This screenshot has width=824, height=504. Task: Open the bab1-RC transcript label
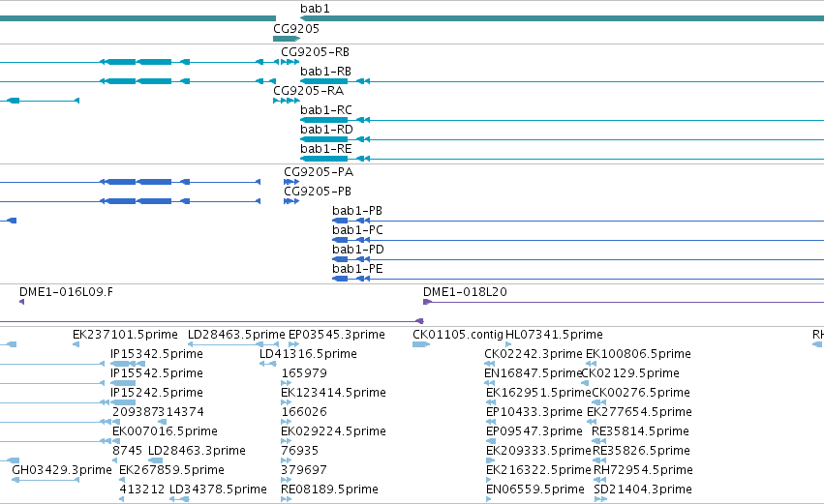pyautogui.click(x=325, y=110)
